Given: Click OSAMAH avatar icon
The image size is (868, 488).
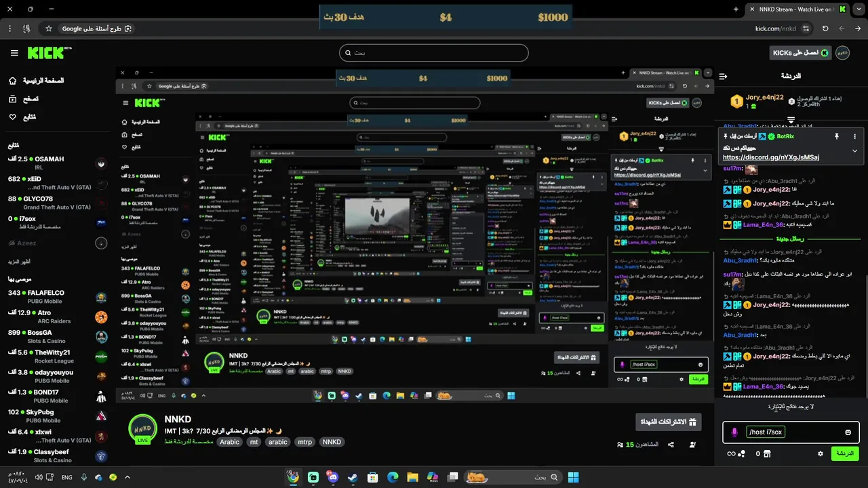Looking at the screenshot, I should (101, 163).
